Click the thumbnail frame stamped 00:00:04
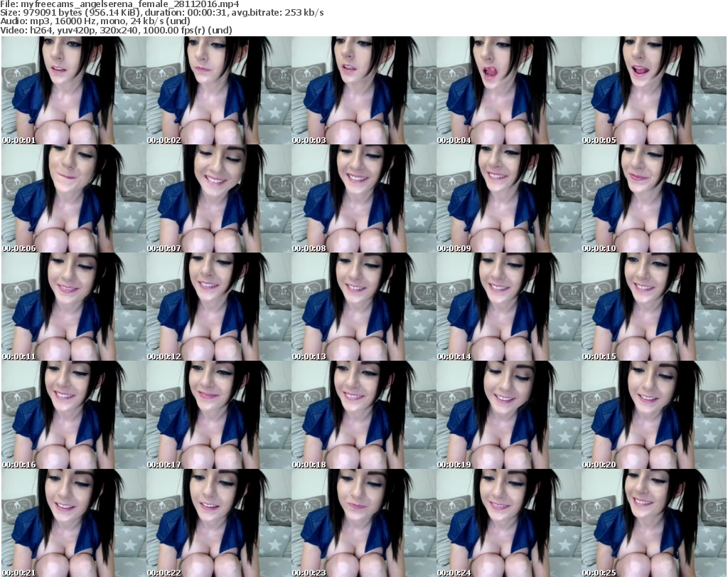The width and height of the screenshot is (728, 577). (509, 90)
